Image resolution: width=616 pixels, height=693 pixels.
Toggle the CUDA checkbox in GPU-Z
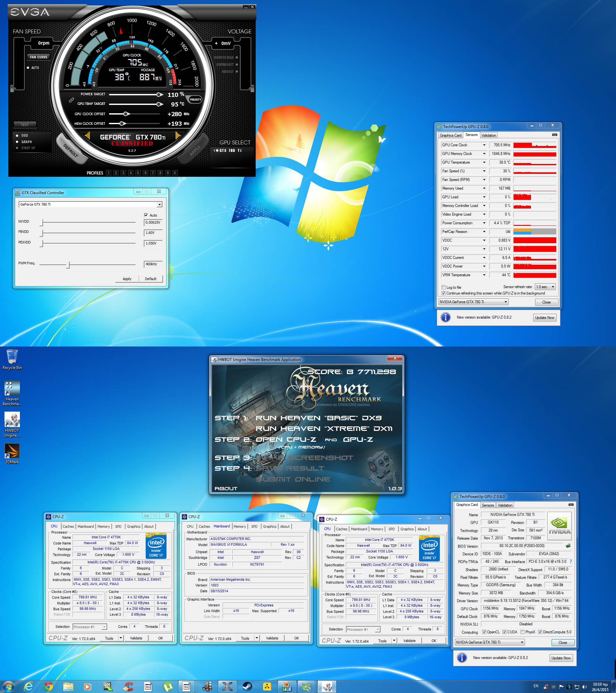[504, 632]
